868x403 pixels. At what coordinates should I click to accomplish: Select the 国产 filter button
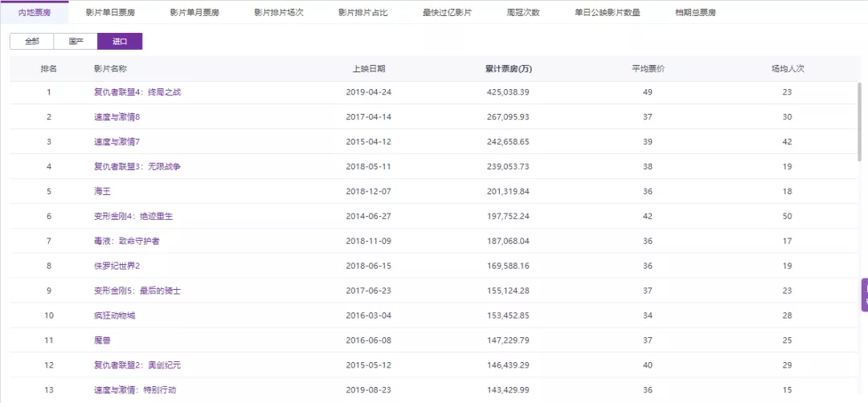(x=76, y=42)
